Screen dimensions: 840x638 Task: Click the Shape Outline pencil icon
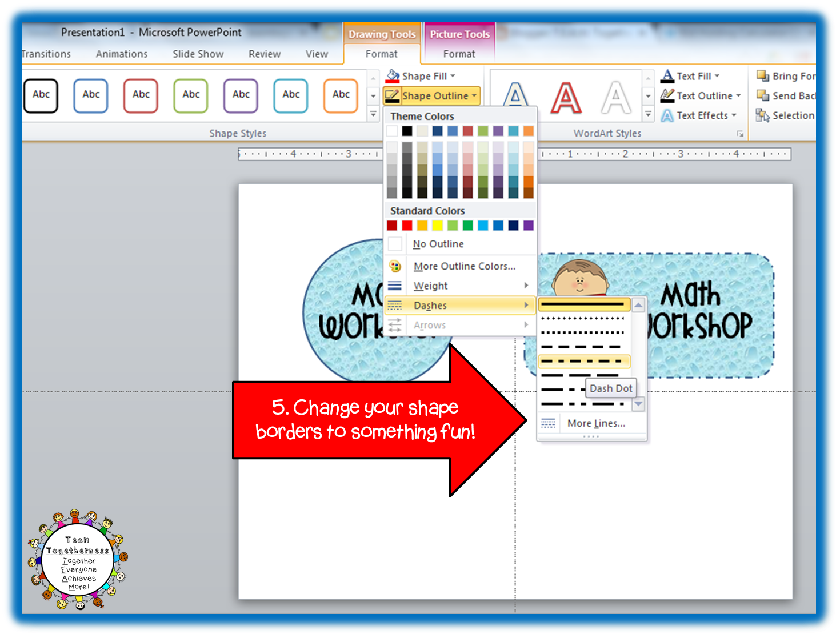point(392,95)
